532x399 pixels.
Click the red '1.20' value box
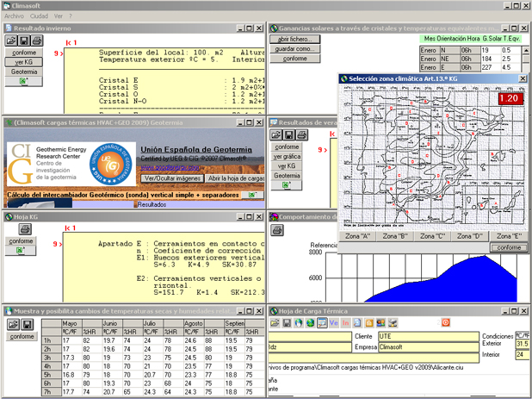click(x=510, y=98)
